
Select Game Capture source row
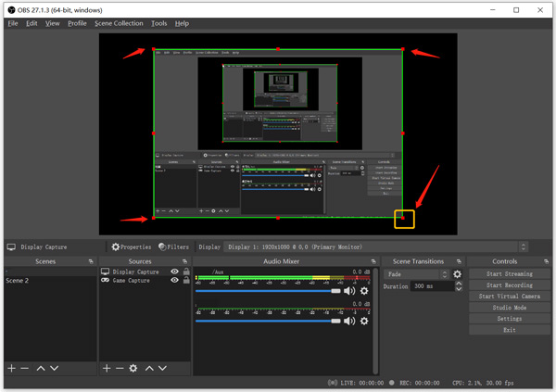[145, 281]
